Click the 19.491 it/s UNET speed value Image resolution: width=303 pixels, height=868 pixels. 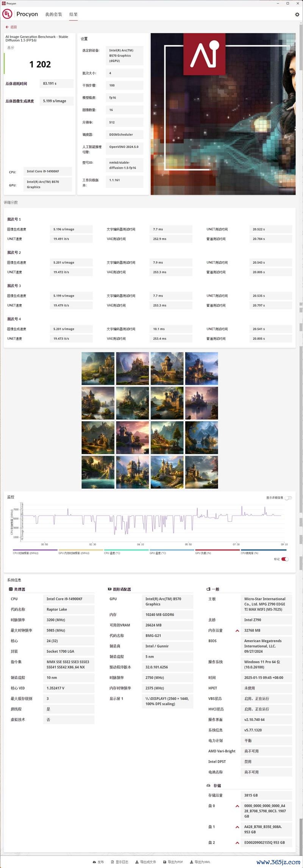(x=71, y=239)
